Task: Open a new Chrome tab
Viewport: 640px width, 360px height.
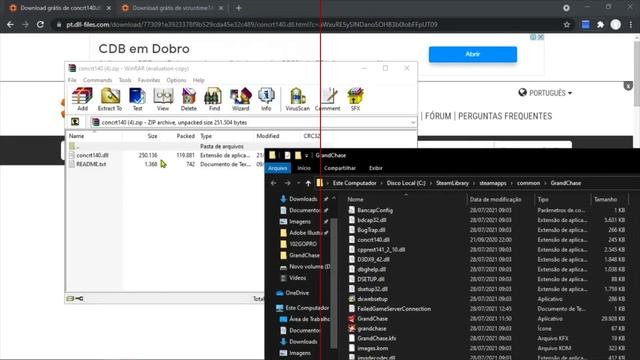Action: point(239,8)
